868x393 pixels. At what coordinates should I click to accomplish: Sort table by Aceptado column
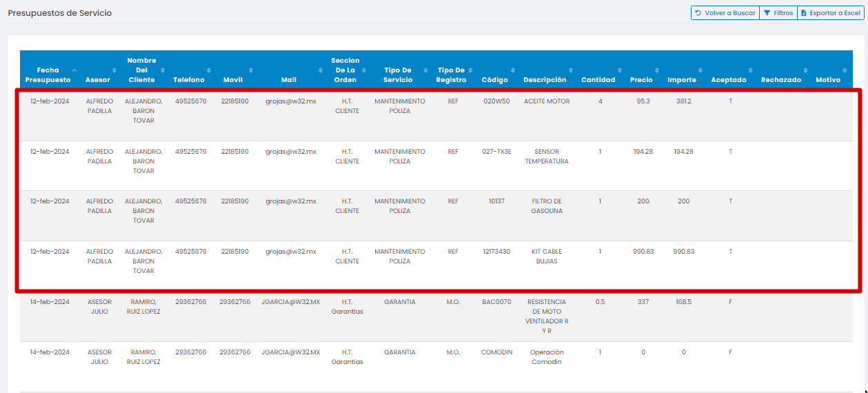pyautogui.click(x=731, y=70)
